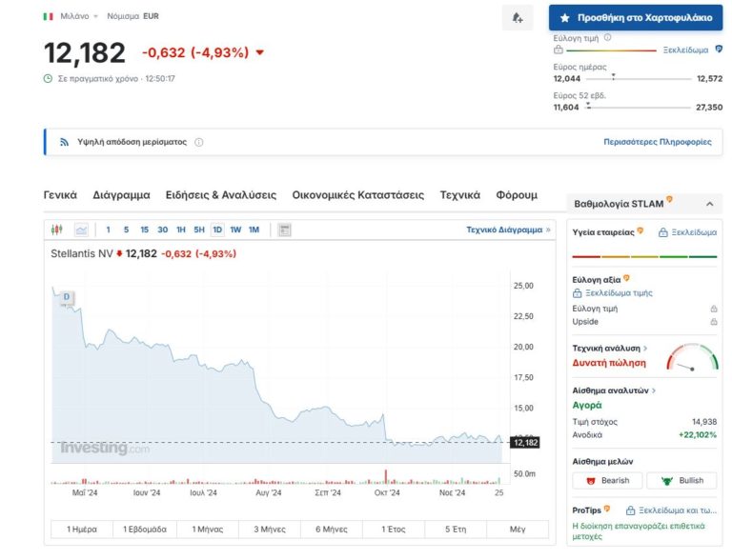Open the Περισσότερες Πληροφορίες link
Image resolution: width=732 pixels, height=560 pixels.
coord(657,142)
